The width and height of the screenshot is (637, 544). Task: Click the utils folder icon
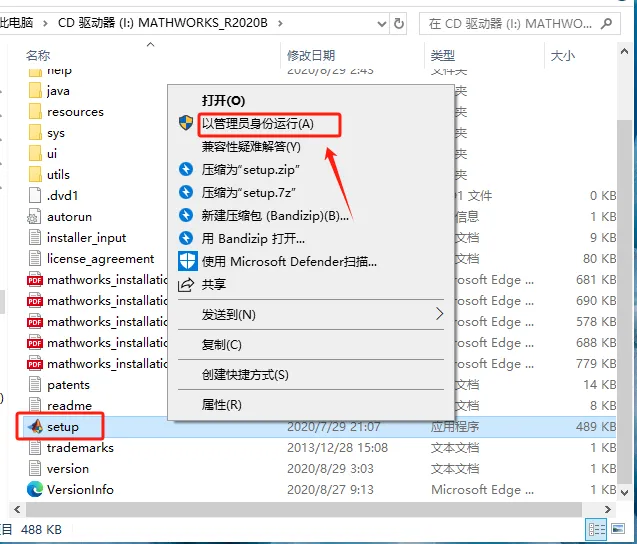pyautogui.click(x=35, y=175)
